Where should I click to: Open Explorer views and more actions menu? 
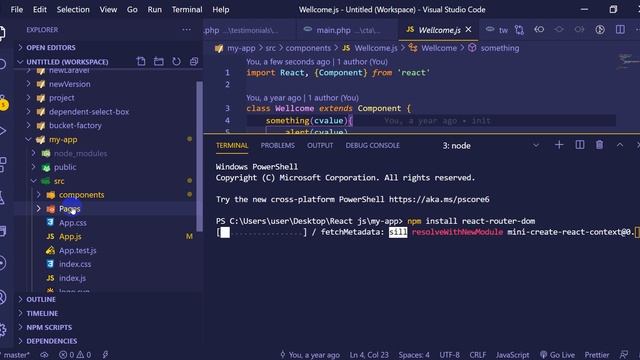coord(187,30)
